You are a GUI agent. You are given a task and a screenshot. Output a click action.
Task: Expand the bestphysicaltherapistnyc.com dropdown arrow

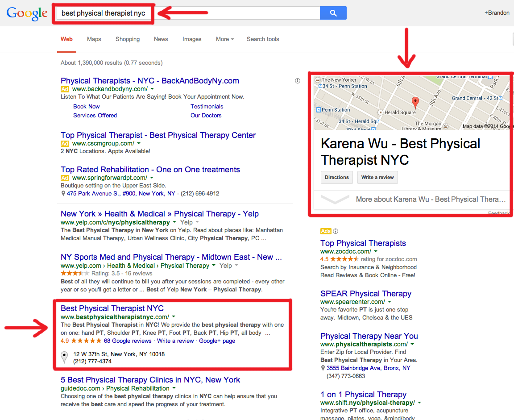tap(174, 317)
